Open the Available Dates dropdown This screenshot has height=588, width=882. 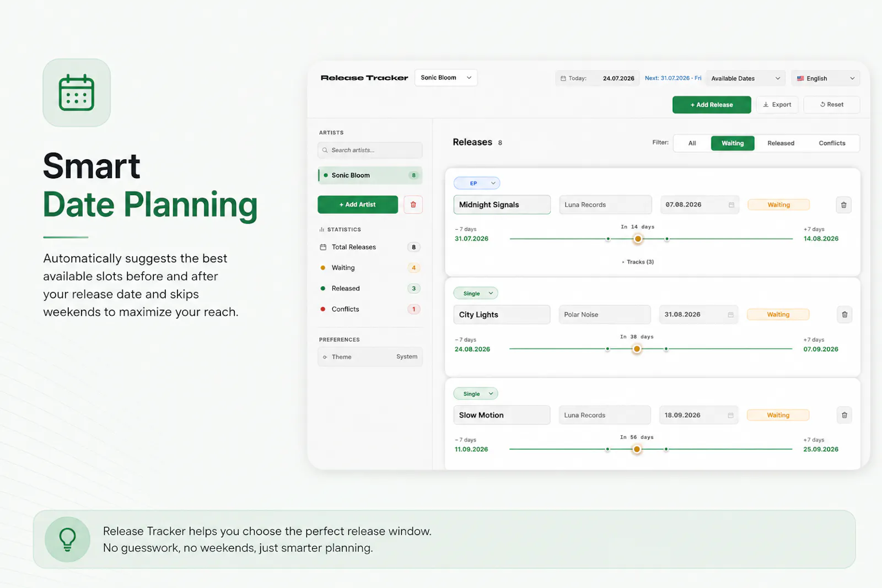(745, 78)
